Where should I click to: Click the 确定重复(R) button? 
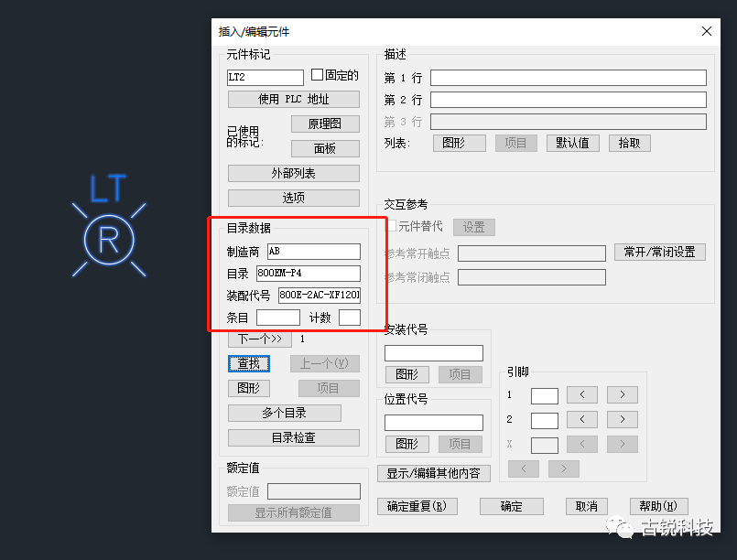(x=417, y=506)
